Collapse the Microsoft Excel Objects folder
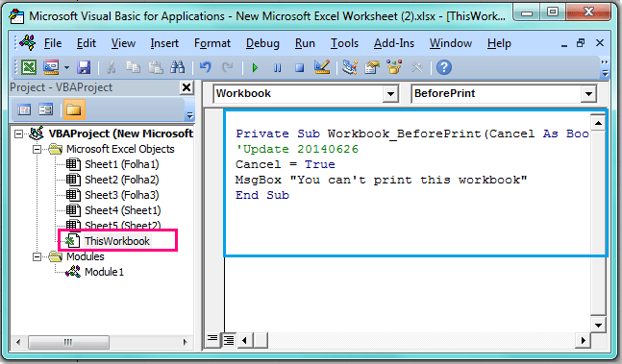Viewport: 622px width, 364px height. point(37,149)
